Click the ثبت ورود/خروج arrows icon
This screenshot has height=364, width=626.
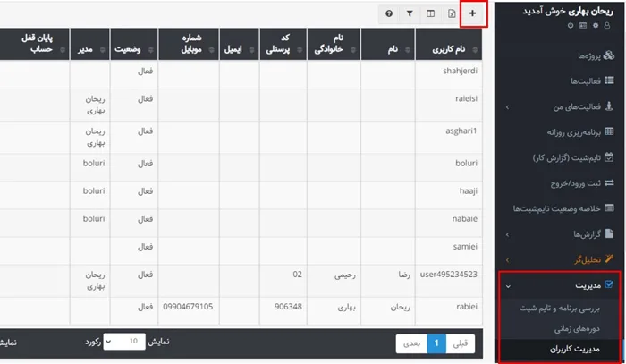tap(609, 182)
